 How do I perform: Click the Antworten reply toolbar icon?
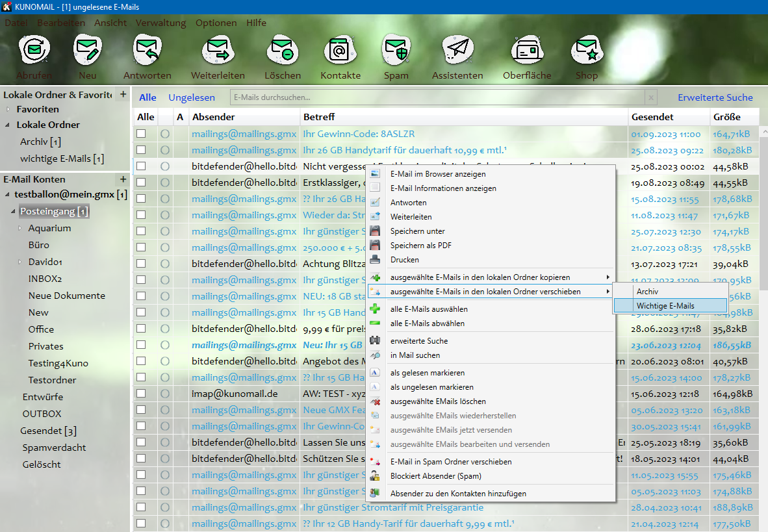(x=147, y=50)
